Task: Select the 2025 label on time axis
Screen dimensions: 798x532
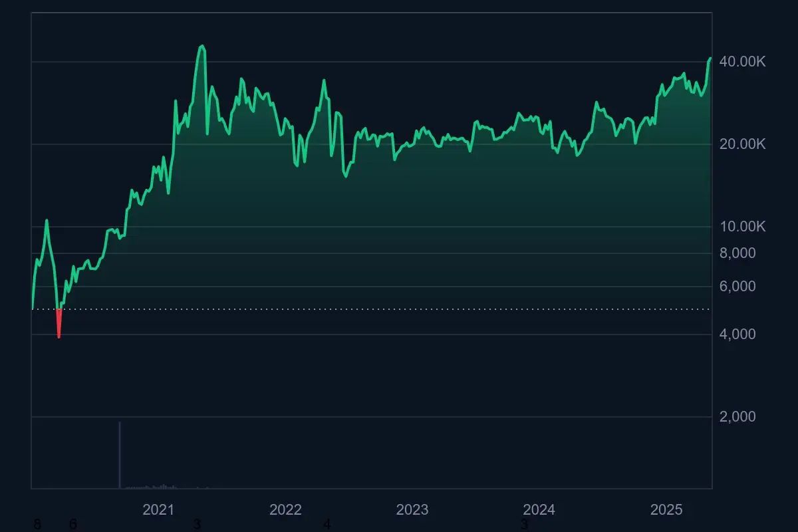Action: pyautogui.click(x=666, y=510)
